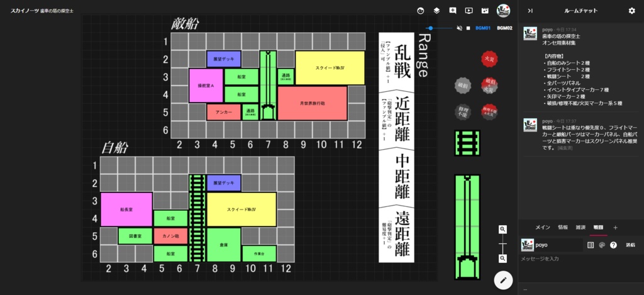Click the 敵船 board label
This screenshot has height=295, width=644.
click(x=185, y=24)
